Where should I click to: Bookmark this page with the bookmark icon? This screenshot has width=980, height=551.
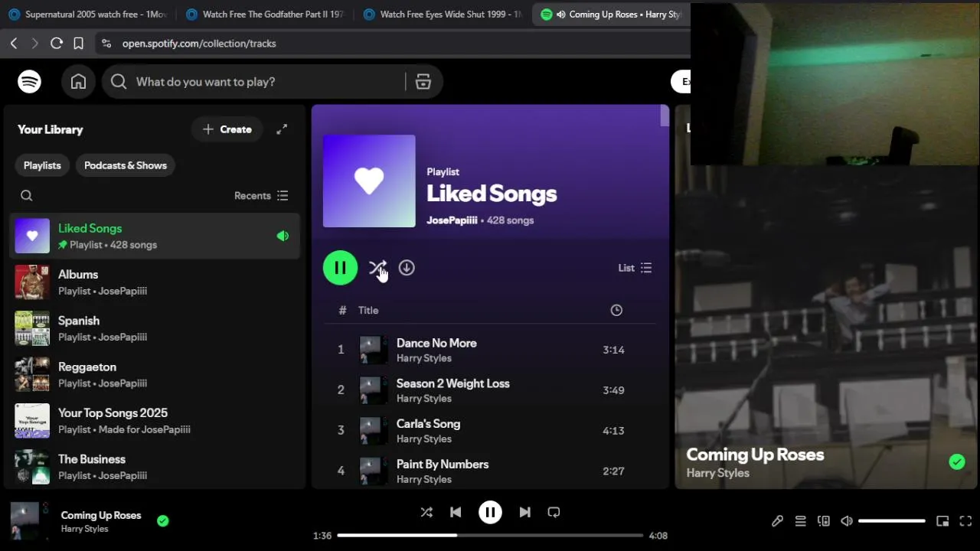pos(78,44)
